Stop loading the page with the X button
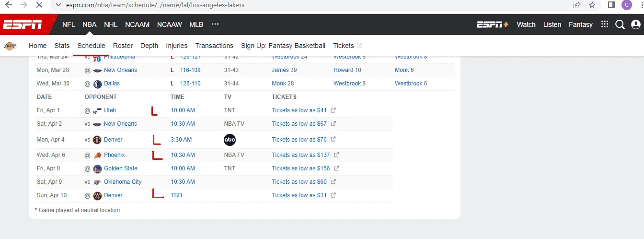The width and height of the screenshot is (644, 239). coord(40,5)
